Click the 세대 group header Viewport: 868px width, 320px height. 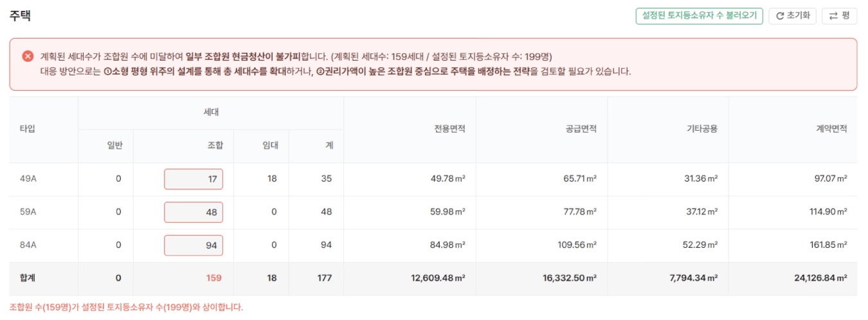[211, 112]
